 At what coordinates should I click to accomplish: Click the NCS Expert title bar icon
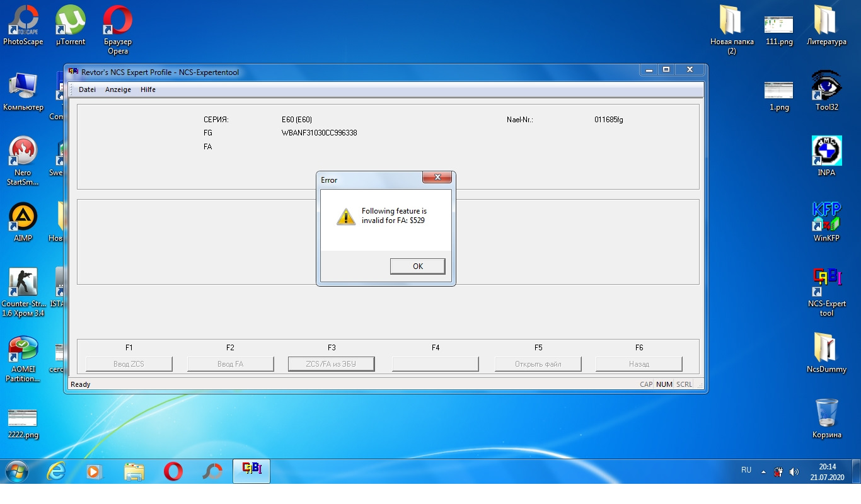click(x=74, y=72)
